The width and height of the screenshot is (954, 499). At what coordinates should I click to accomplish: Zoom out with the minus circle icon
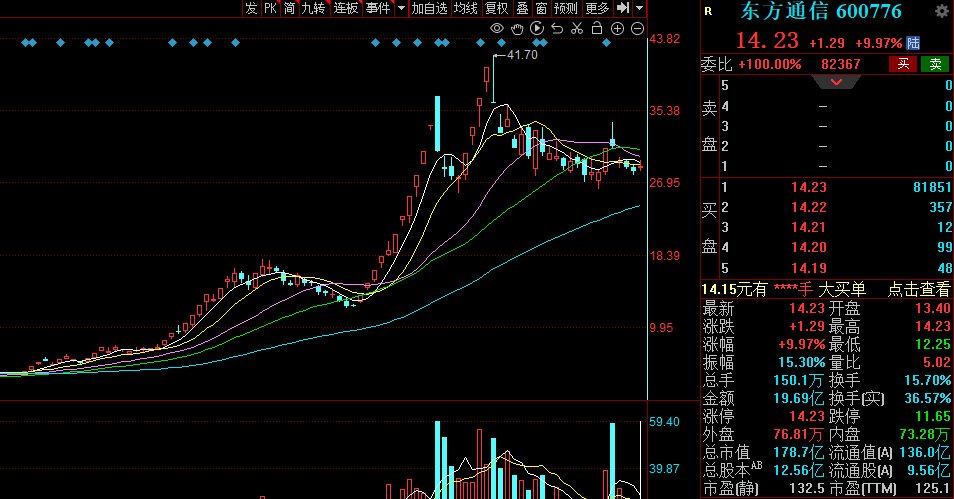tap(638, 29)
